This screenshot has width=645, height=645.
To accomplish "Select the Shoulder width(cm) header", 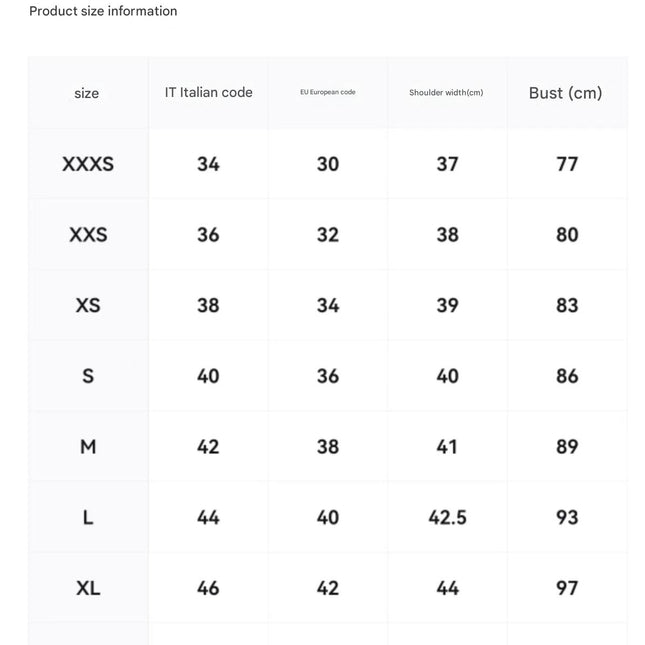I will pyautogui.click(x=446, y=93).
